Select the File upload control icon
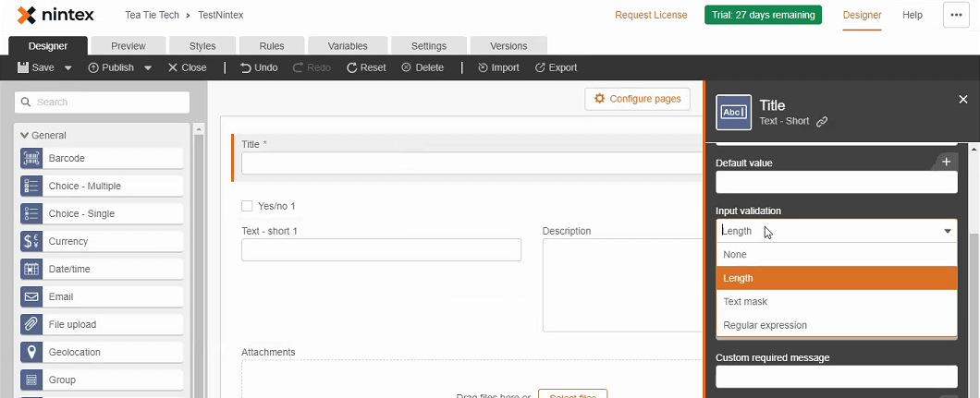The image size is (980, 398). pyautogui.click(x=31, y=324)
